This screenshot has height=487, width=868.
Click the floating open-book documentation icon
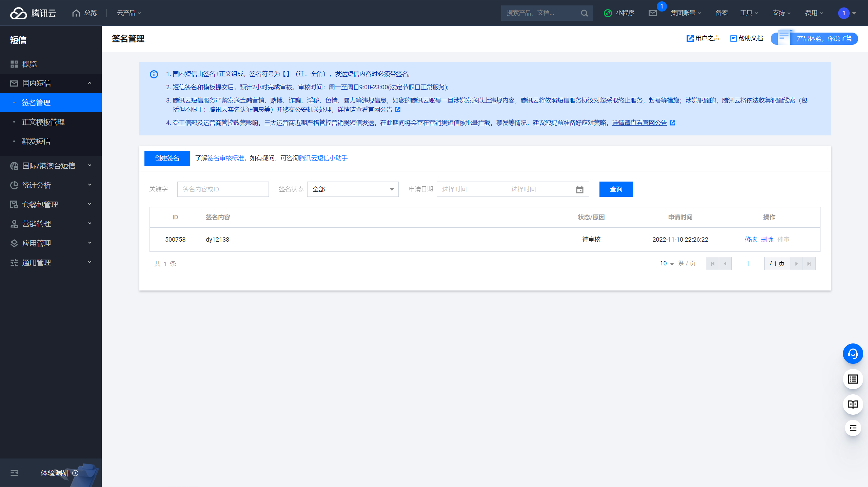[853, 404]
